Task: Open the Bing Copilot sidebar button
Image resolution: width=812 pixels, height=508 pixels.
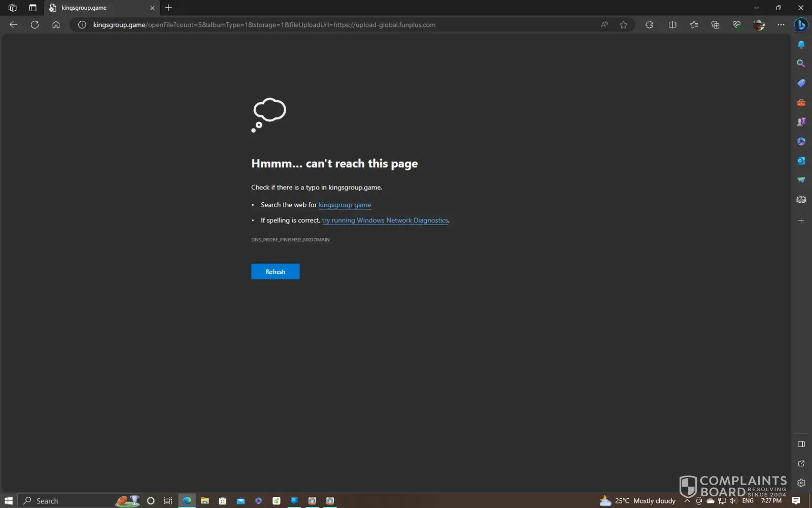Action: pos(801,24)
